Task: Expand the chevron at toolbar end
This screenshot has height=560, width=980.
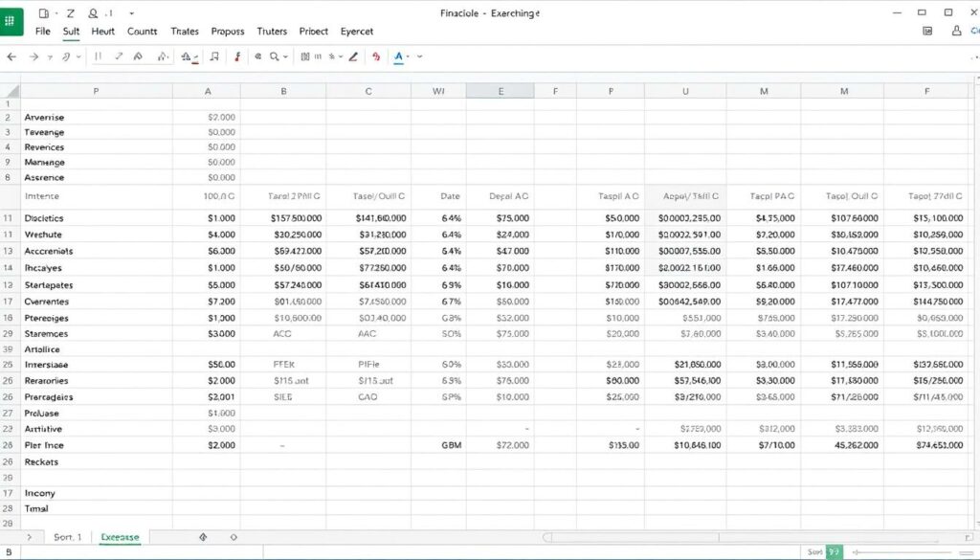Action: tap(420, 56)
